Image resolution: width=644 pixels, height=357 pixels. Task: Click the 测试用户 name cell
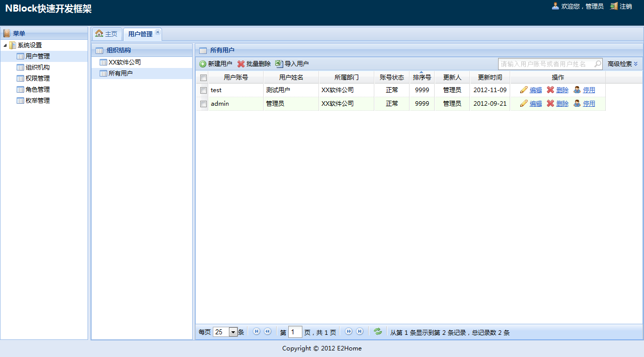(291, 90)
